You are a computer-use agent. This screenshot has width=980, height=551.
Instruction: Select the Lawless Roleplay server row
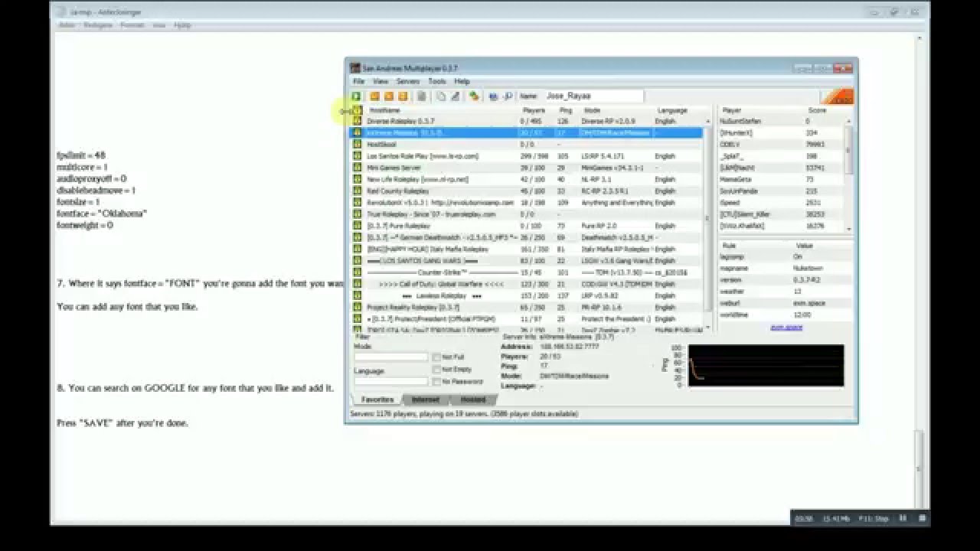pyautogui.click(x=526, y=295)
